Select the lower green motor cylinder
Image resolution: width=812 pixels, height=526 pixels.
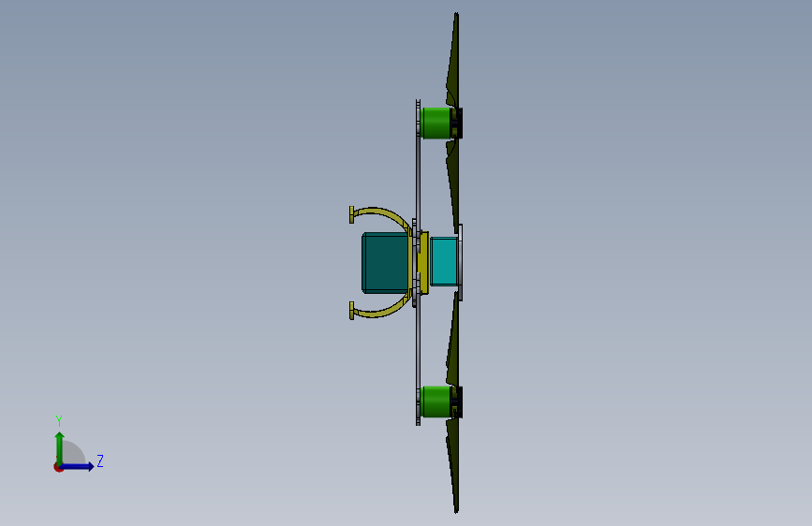coord(436,402)
